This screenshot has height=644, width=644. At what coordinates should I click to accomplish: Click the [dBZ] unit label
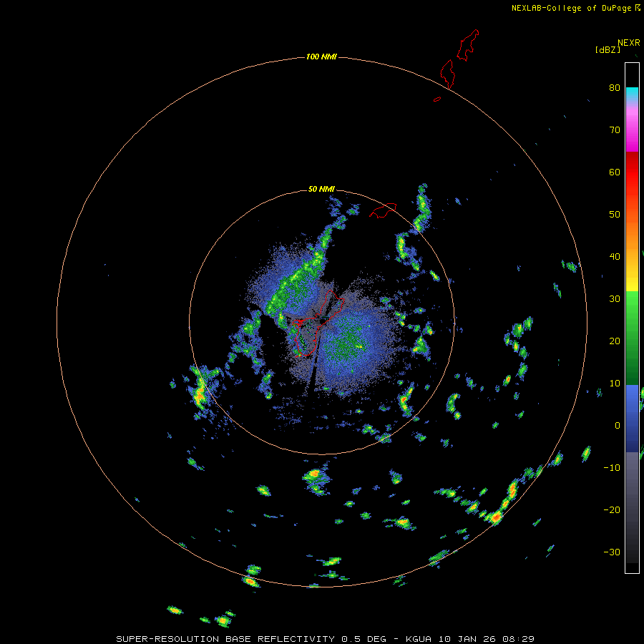tap(608, 49)
